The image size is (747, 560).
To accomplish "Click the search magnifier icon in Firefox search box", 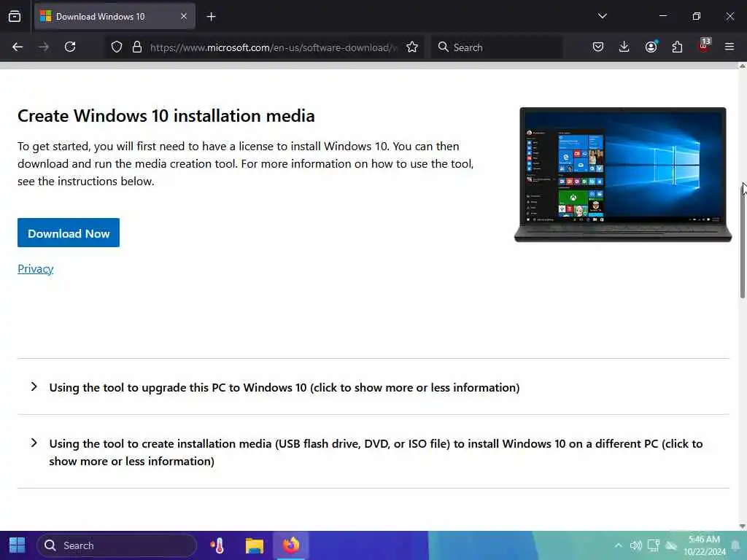I will point(443,47).
